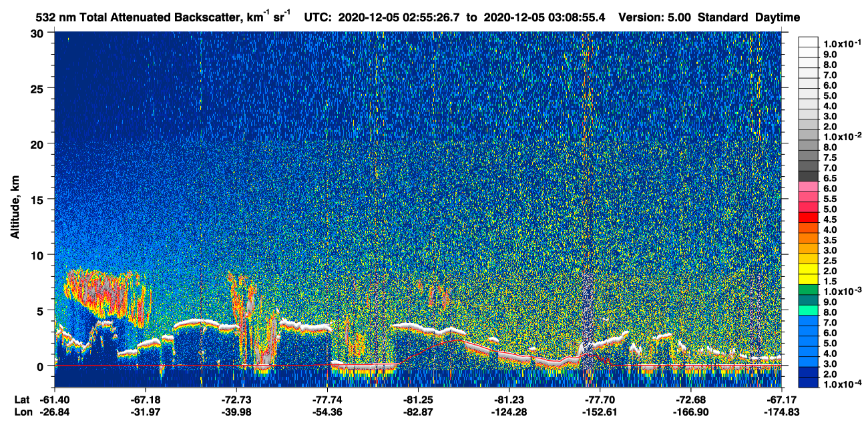The image size is (868, 445).
Task: Click latitude value -77.70
Action: pyautogui.click(x=600, y=400)
